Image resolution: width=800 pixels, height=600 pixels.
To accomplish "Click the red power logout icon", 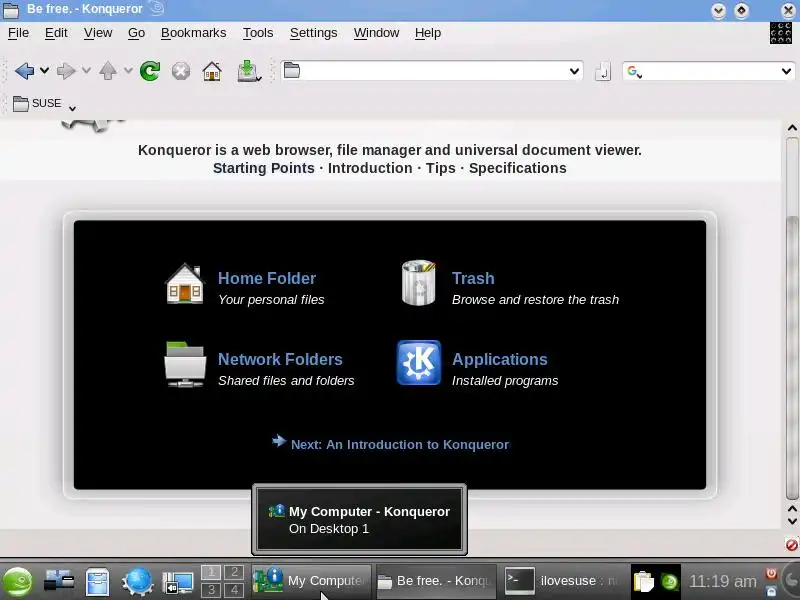I will point(771,573).
